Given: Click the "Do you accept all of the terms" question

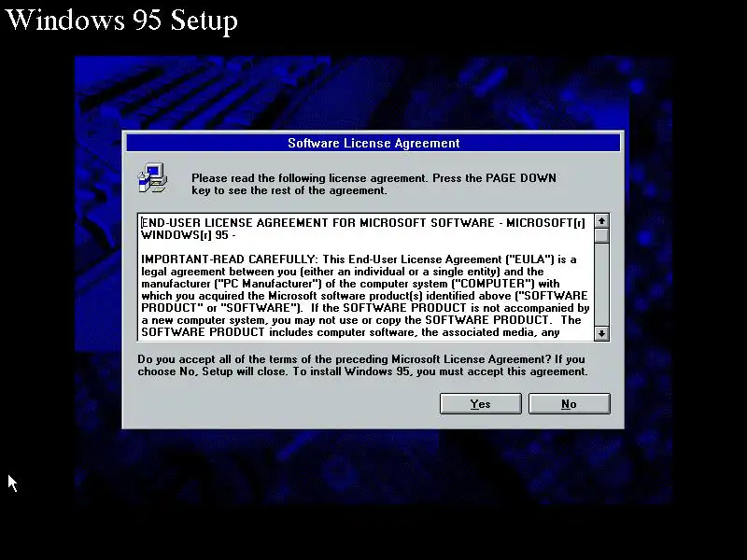Looking at the screenshot, I should coord(362,365).
